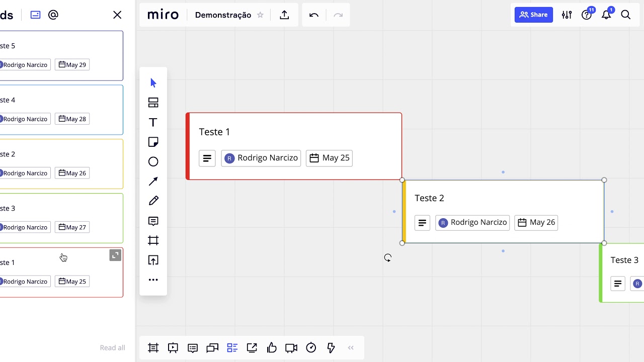Open comments list in bottom toolbar

[x=193, y=347]
